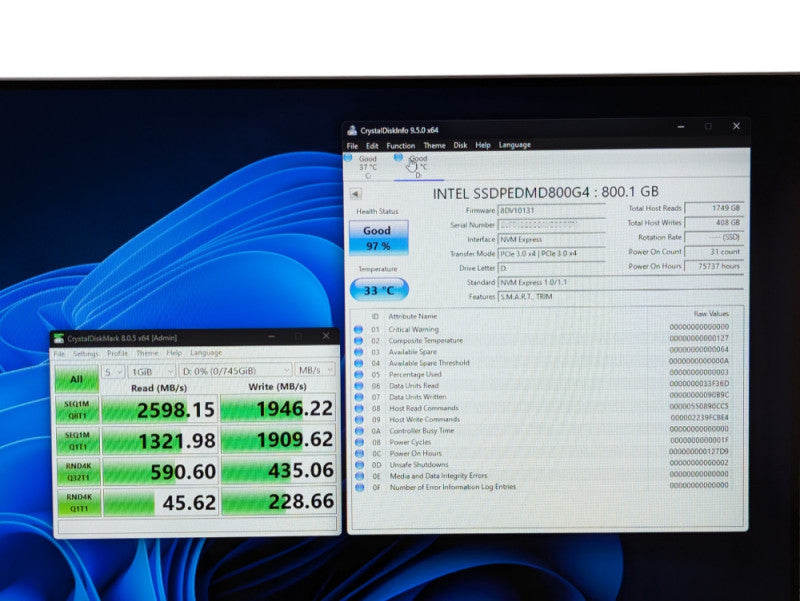The height and width of the screenshot is (601, 800).
Task: Click Total Host Reads value 1749 GB
Action: point(713,208)
